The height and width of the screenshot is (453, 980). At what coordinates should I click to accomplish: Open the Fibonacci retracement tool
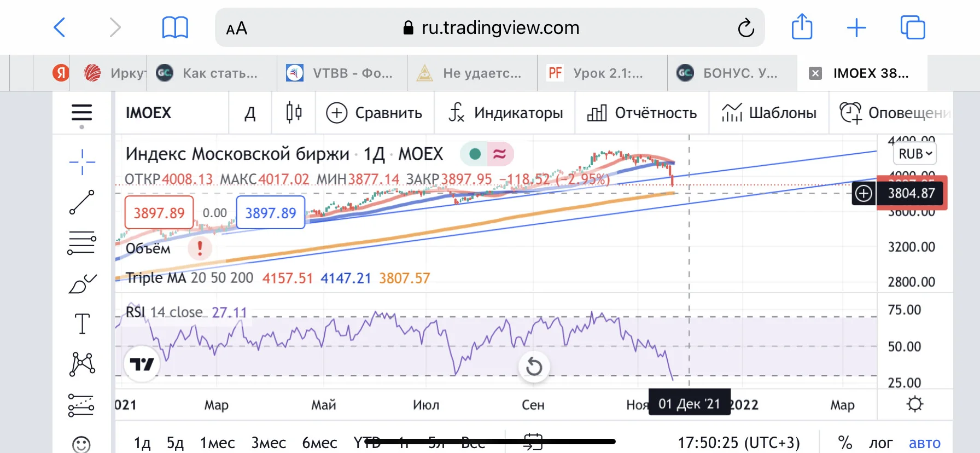point(81,243)
